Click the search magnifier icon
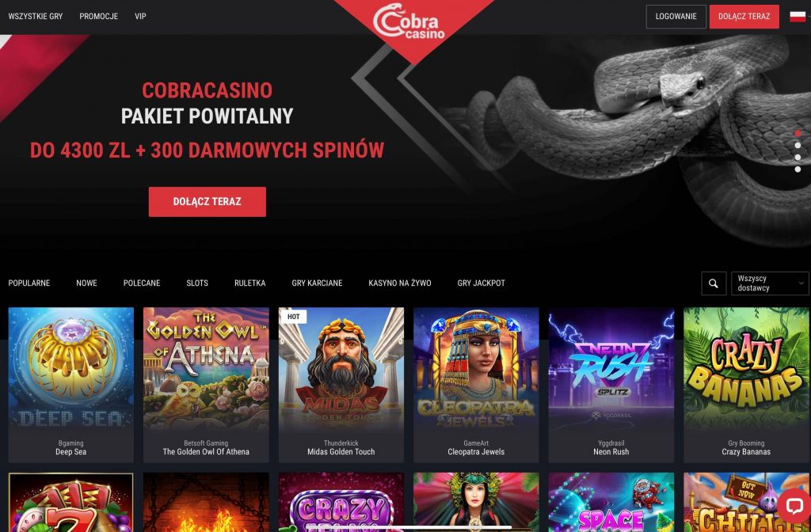Image resolution: width=811 pixels, height=532 pixels. pyautogui.click(x=714, y=283)
